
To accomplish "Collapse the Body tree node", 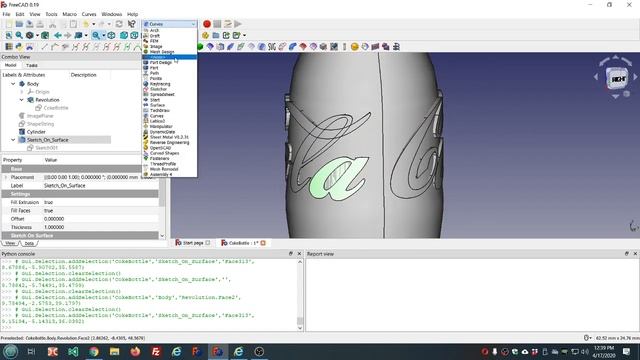I will (x=13, y=84).
